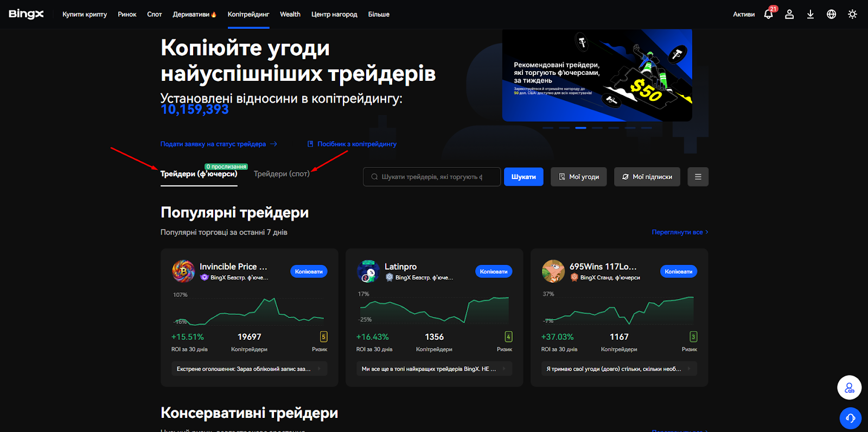Open the Копітрейдинг menu
868x432 pixels.
coord(248,14)
